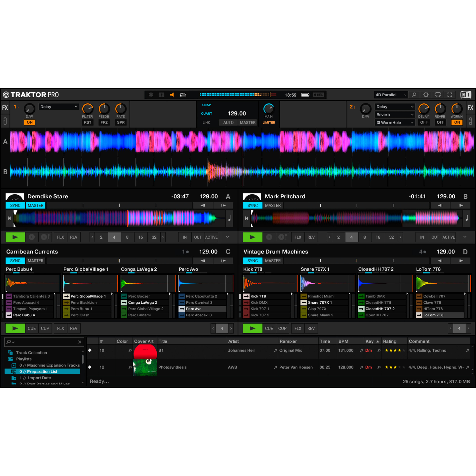Screen dimensions: 476x476
Task: Adjust the FILTER knob in FX 1
Action: pos(87,109)
